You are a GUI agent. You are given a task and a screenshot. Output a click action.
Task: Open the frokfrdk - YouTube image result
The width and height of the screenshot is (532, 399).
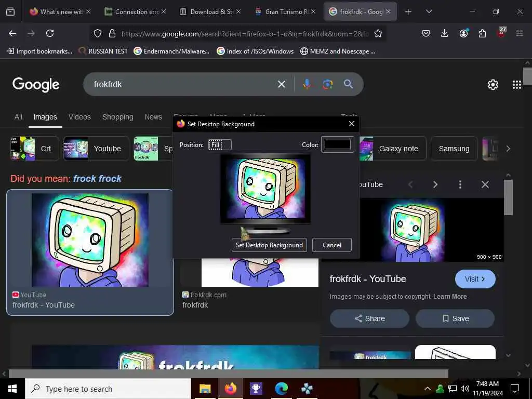(90, 252)
